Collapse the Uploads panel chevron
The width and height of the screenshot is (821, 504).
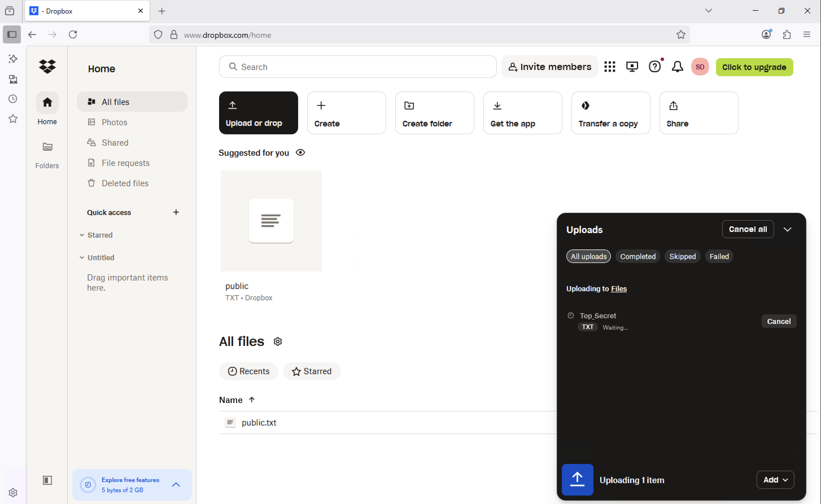click(x=787, y=229)
